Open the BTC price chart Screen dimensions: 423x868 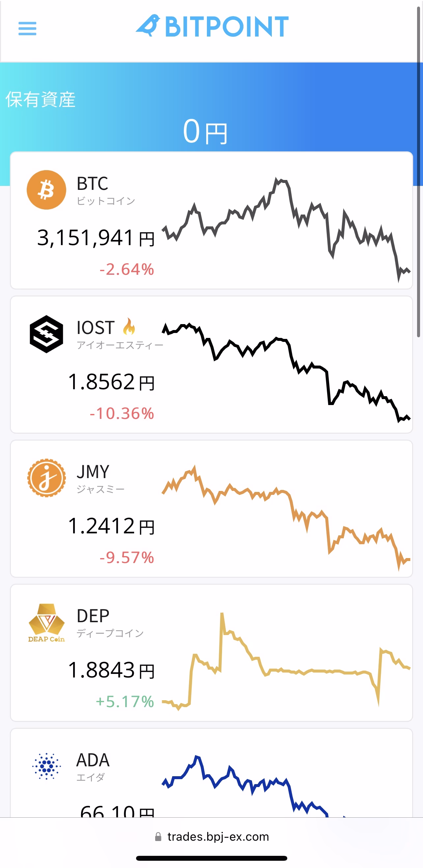coord(286,229)
